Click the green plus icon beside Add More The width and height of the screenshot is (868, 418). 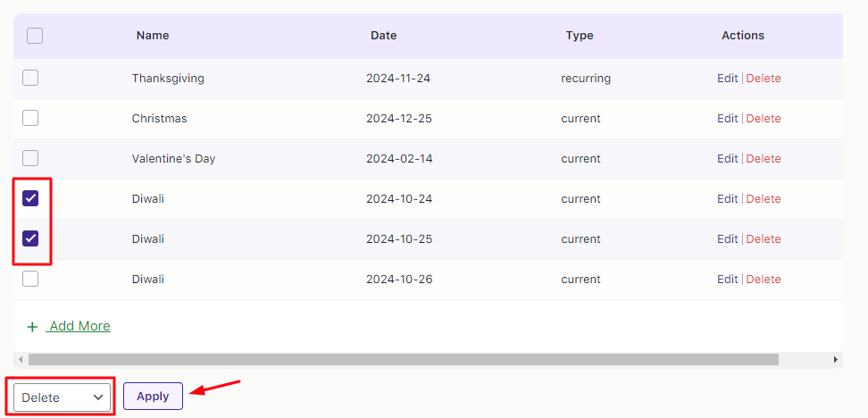point(32,327)
